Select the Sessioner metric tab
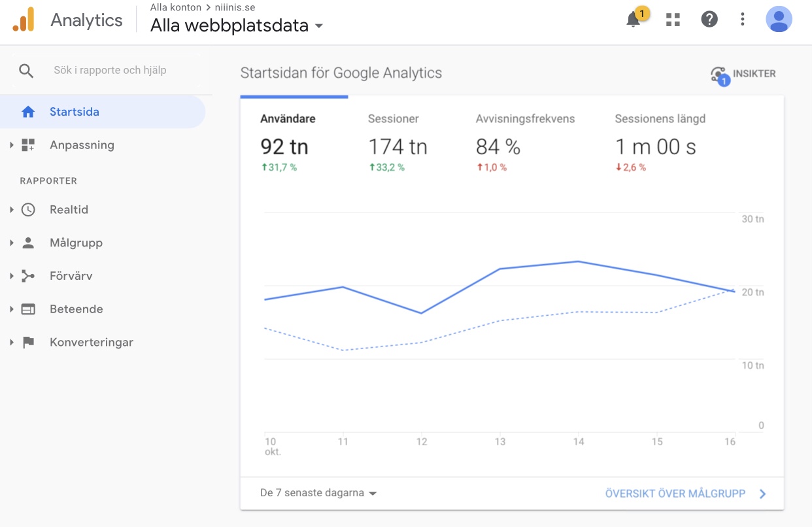 pos(398,141)
